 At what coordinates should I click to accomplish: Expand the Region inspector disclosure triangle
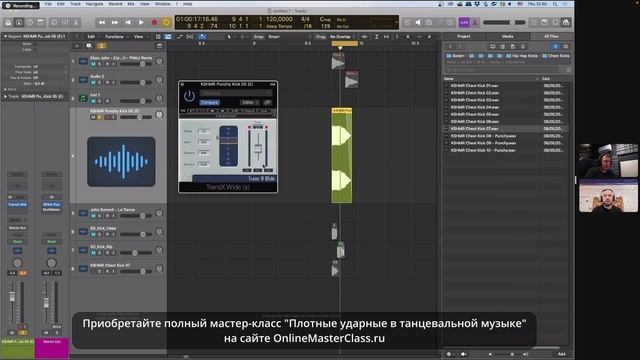pyautogui.click(x=5, y=36)
